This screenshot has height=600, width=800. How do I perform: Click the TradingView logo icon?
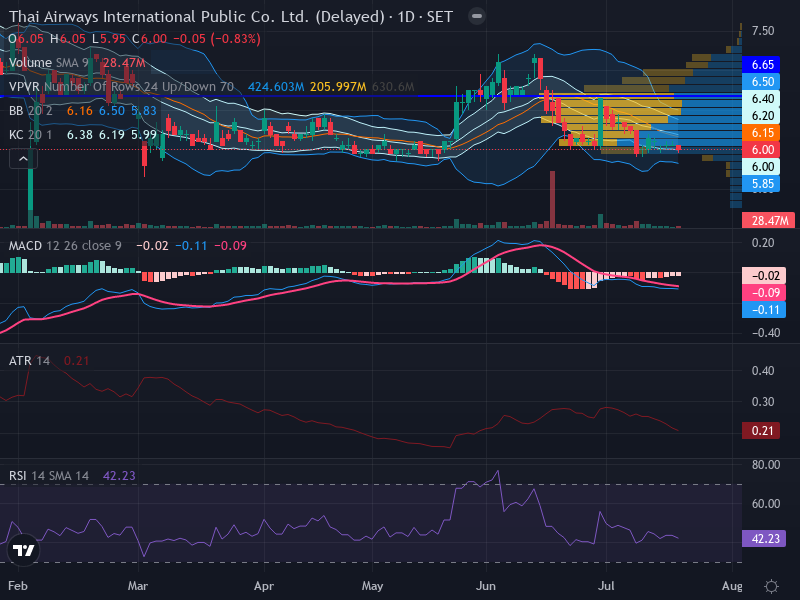pos(23,550)
